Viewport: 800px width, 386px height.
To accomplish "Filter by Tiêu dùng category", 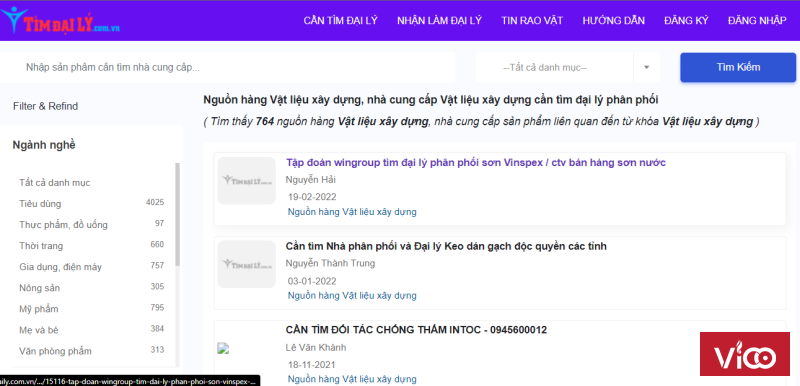I will pyautogui.click(x=40, y=204).
